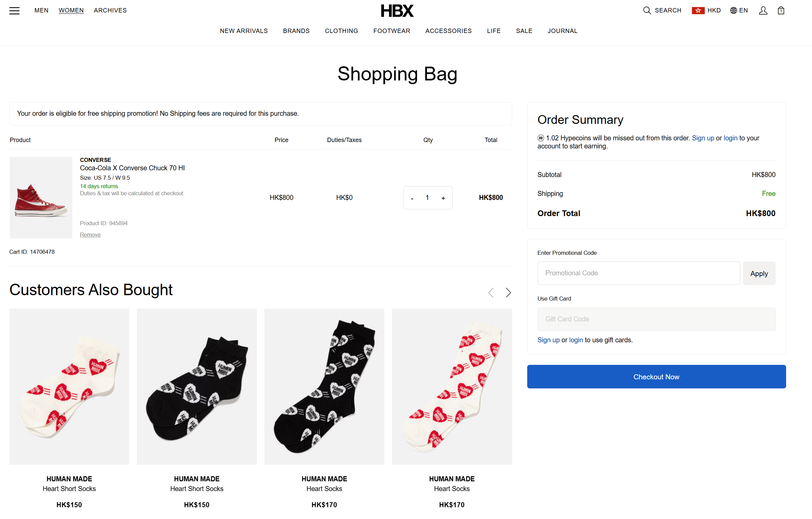Decrease quantity with the minus button
Screen dimensions: 812x519
point(412,198)
